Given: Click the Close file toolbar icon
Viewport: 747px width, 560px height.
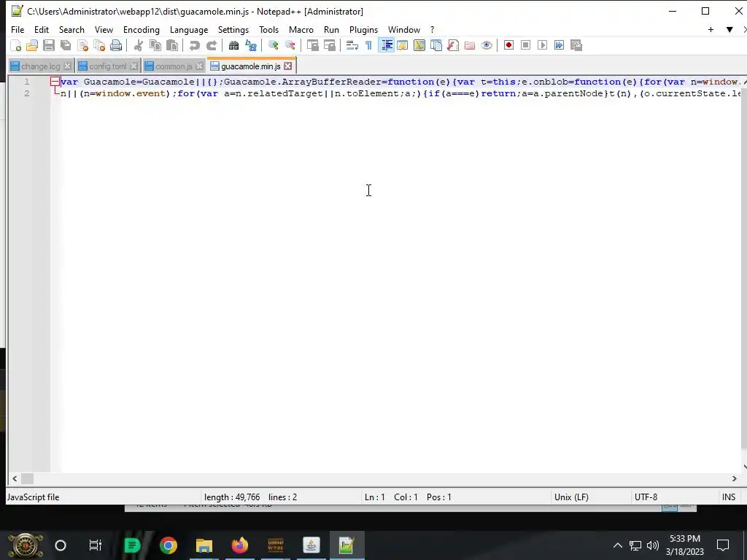Looking at the screenshot, I should tap(82, 45).
